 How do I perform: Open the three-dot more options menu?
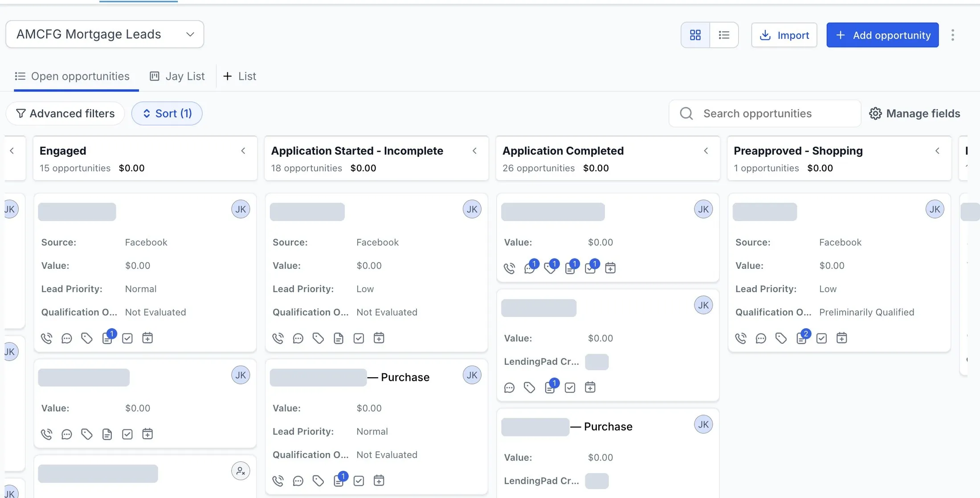coord(952,35)
